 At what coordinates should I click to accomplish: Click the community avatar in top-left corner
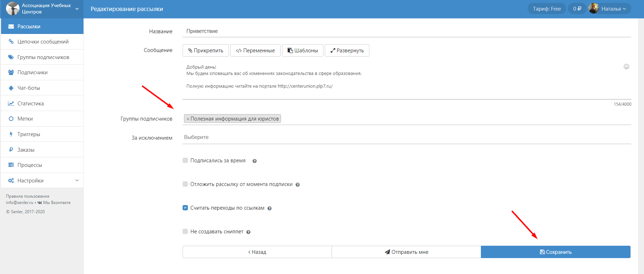(13, 8)
